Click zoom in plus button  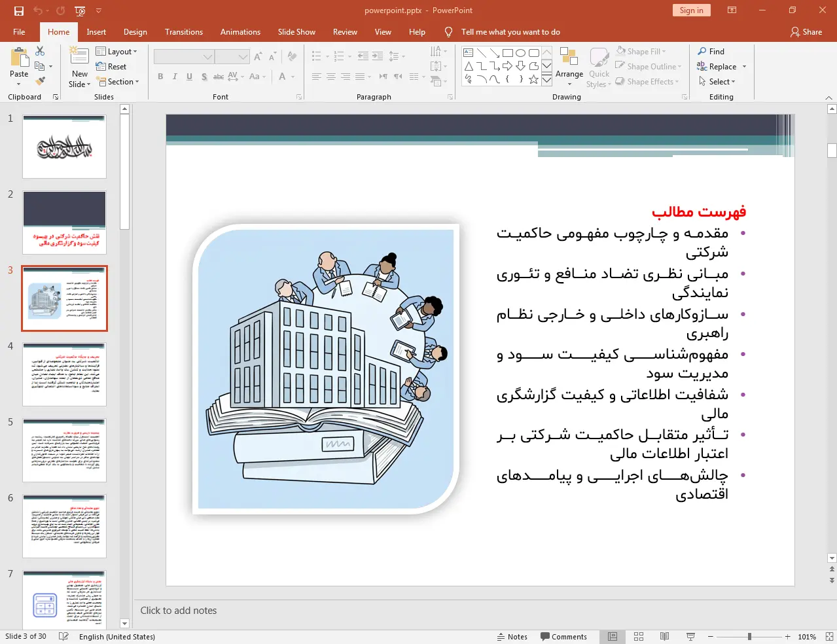tap(788, 637)
